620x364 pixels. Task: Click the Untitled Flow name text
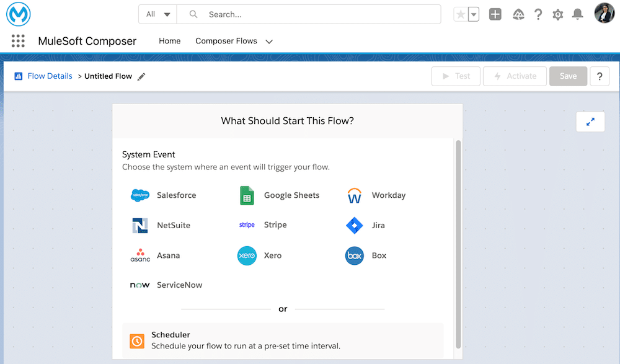coord(108,76)
